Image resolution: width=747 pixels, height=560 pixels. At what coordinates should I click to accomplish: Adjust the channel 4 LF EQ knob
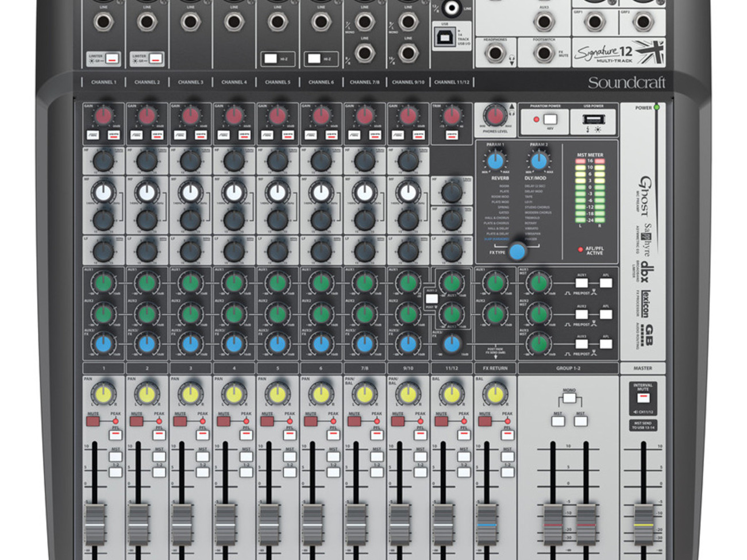click(x=234, y=251)
